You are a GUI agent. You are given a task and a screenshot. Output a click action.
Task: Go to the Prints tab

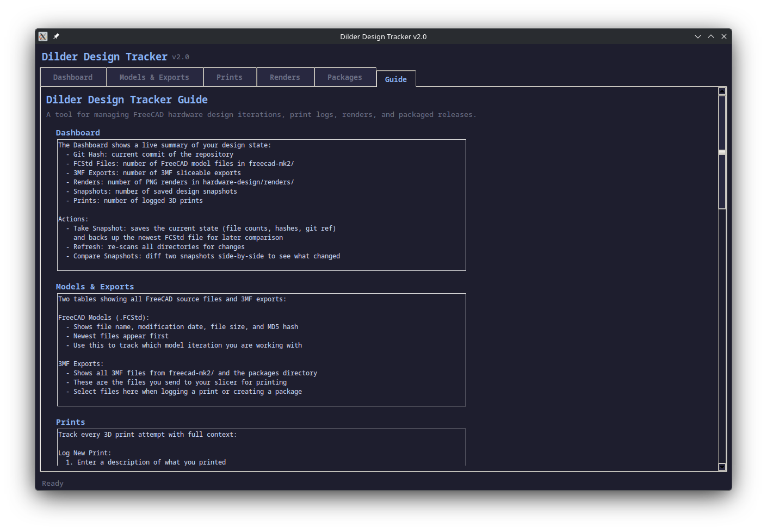point(230,77)
